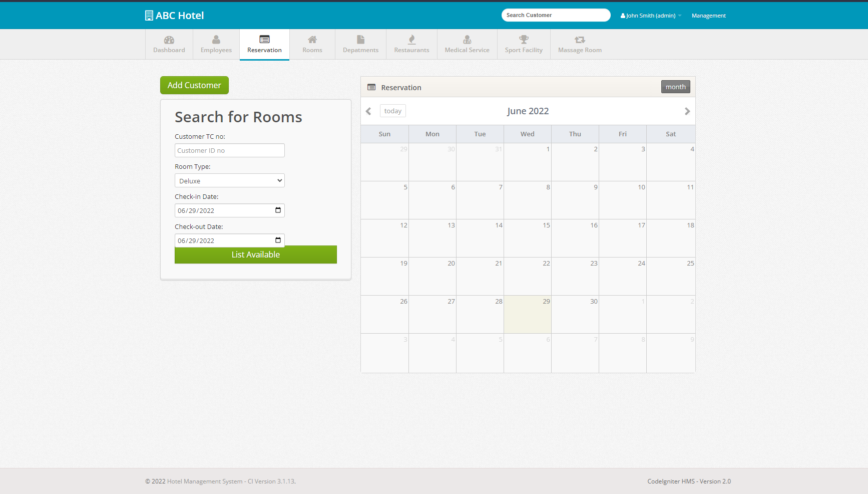The width and height of the screenshot is (868, 494).
Task: Open the Massage Room tab label
Action: pos(580,50)
